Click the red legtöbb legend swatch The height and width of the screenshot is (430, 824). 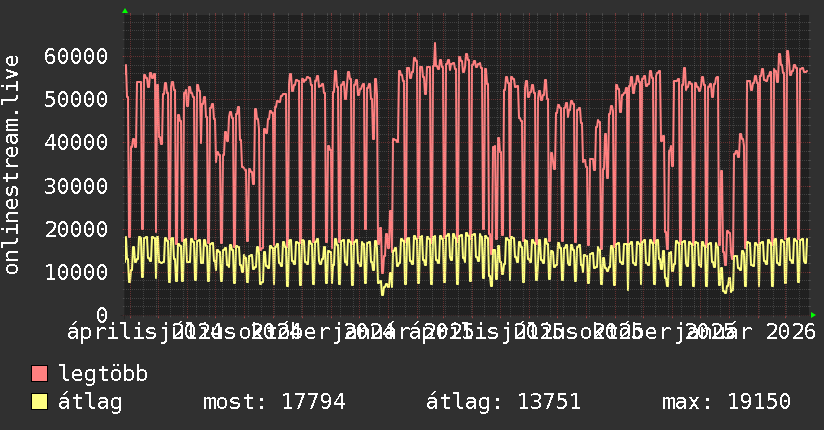tap(39, 374)
